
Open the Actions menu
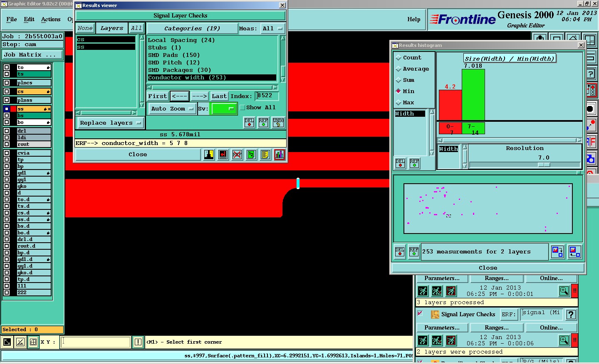(x=51, y=20)
